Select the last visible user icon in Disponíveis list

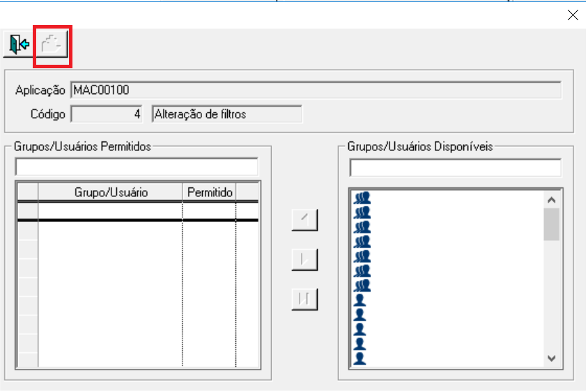(359, 359)
